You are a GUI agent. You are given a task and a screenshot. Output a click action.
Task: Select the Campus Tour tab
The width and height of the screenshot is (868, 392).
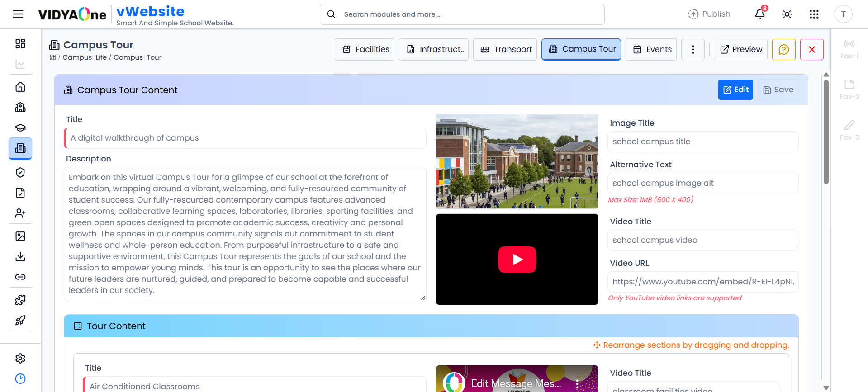581,49
